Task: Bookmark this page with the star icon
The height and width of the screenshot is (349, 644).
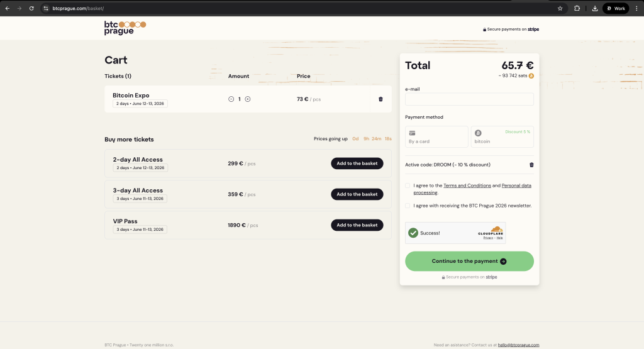Action: [x=560, y=8]
